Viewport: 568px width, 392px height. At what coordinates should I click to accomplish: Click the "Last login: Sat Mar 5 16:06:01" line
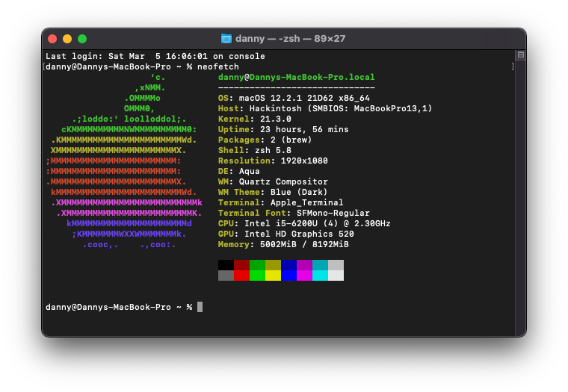155,56
